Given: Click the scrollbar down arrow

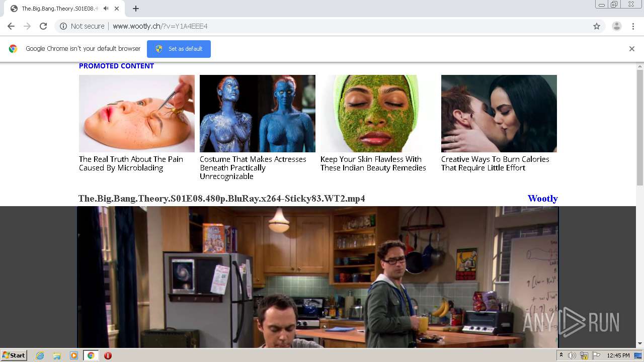Looking at the screenshot, I should (x=640, y=344).
